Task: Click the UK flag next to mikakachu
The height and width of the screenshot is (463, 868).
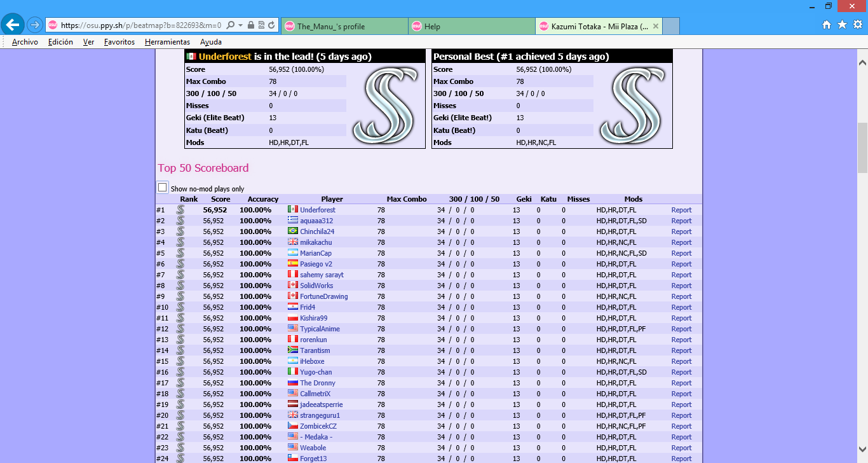Action: [x=293, y=242]
